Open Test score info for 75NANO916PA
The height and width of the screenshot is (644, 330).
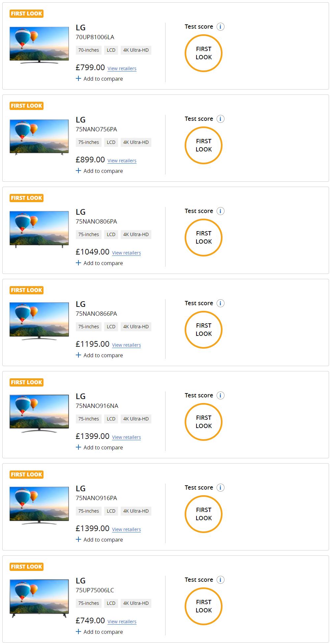click(x=221, y=488)
